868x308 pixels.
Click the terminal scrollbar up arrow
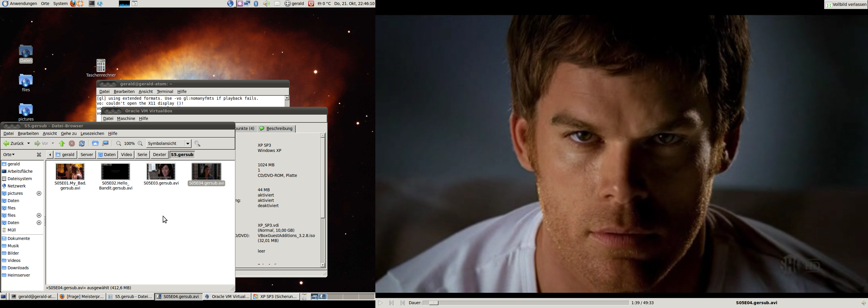pos(287,98)
